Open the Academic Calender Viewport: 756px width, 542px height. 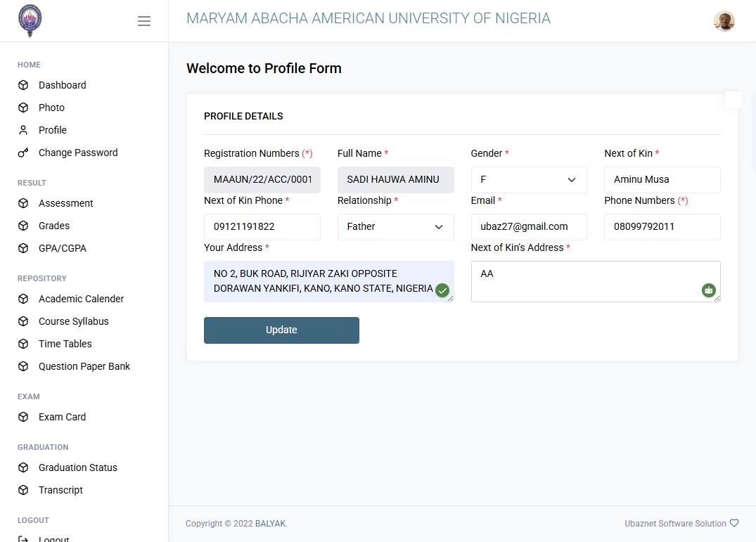81,299
